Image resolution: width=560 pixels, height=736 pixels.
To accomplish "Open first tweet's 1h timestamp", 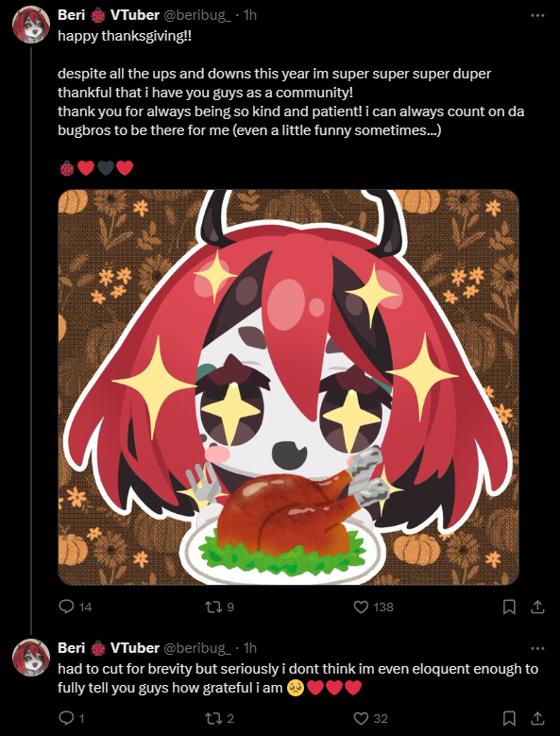I will tap(250, 15).
